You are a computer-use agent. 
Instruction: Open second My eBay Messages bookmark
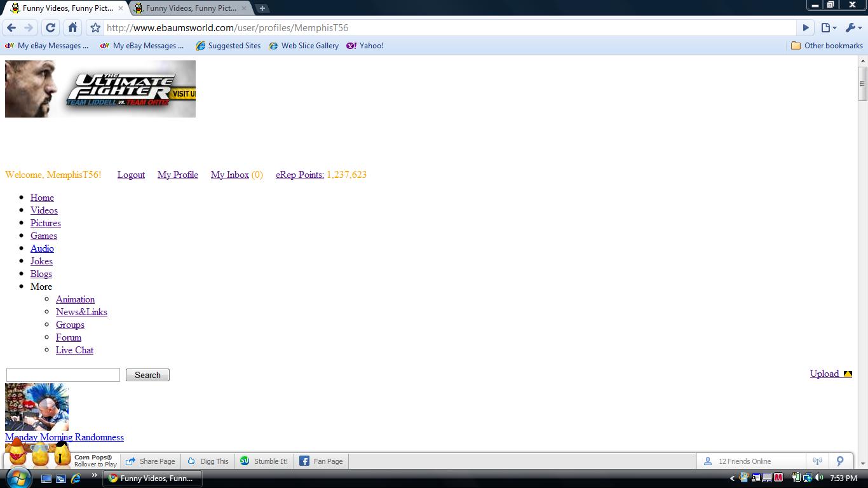coord(142,46)
